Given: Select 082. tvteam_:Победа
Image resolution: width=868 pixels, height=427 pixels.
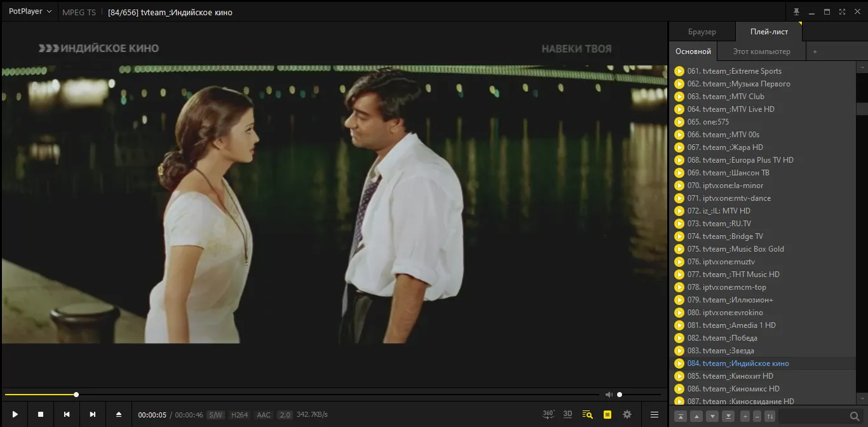Looking at the screenshot, I should [763, 338].
